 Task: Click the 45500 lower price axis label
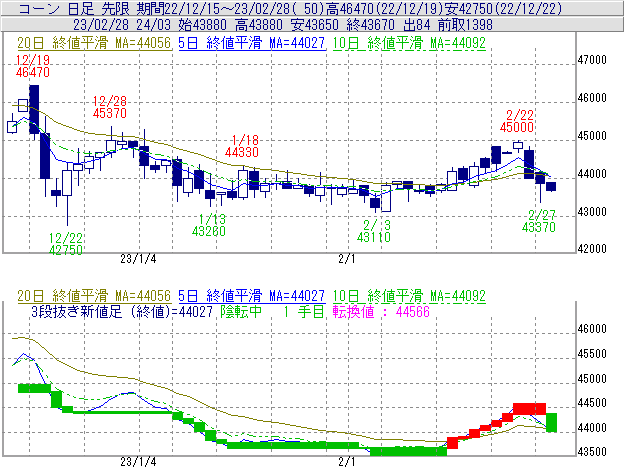pos(592,354)
